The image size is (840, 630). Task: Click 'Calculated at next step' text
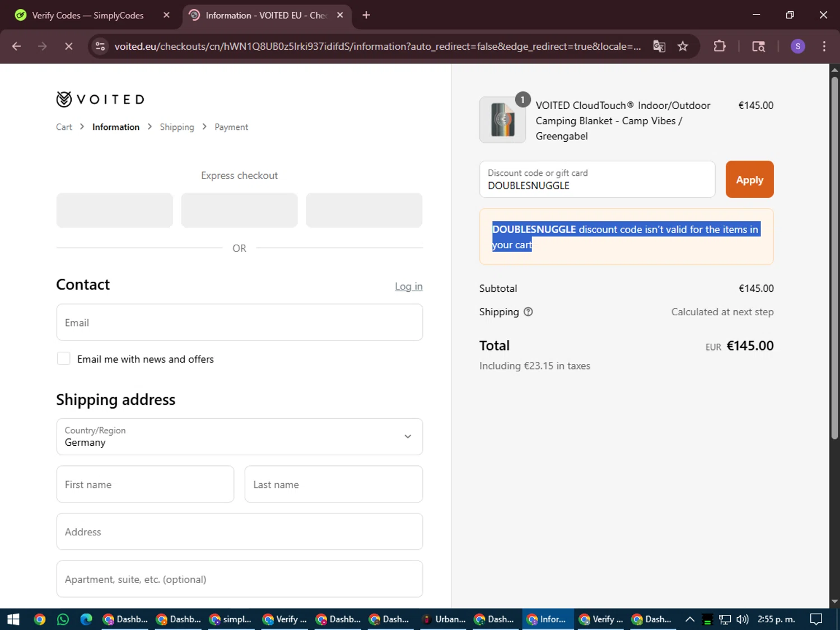coord(722,312)
